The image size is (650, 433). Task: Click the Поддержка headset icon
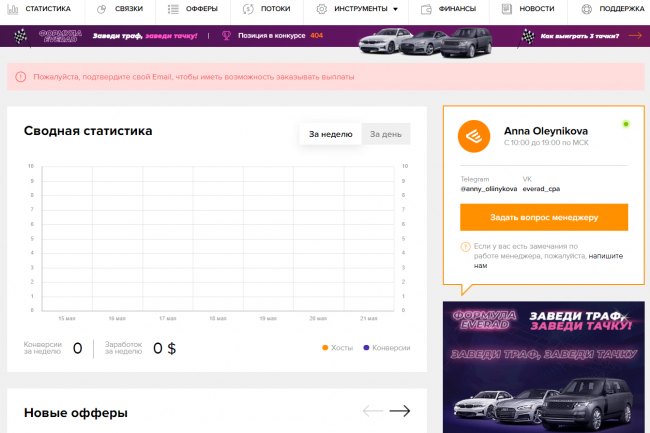pos(585,9)
